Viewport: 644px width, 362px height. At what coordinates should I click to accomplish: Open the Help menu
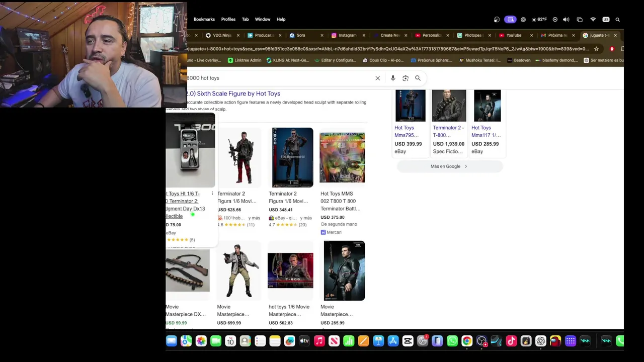(281, 19)
